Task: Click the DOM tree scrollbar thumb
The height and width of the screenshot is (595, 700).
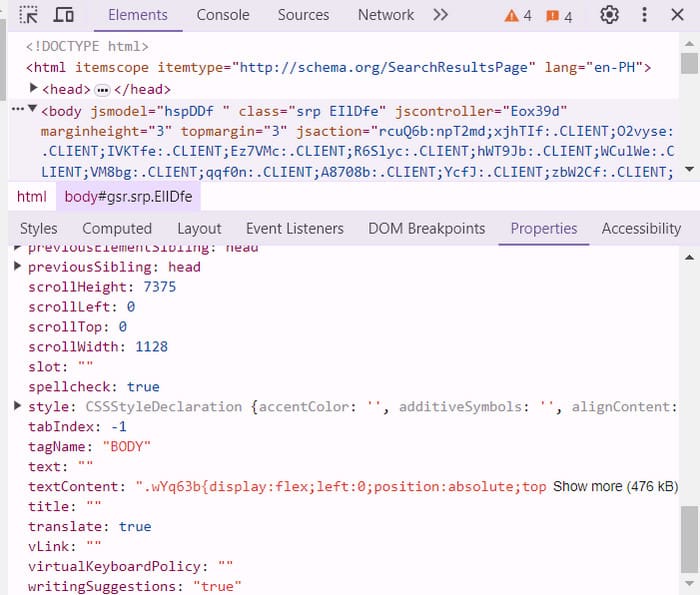Action: tap(689, 63)
